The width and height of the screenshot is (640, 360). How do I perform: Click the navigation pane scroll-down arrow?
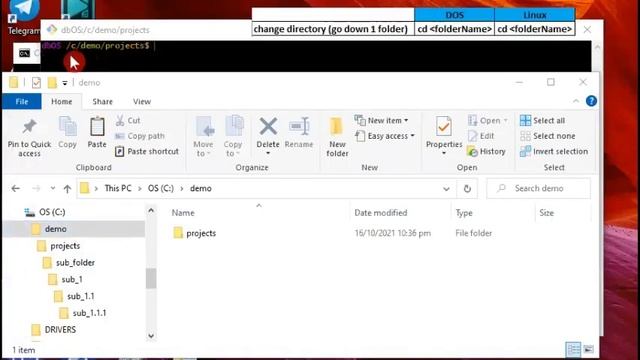(151, 336)
